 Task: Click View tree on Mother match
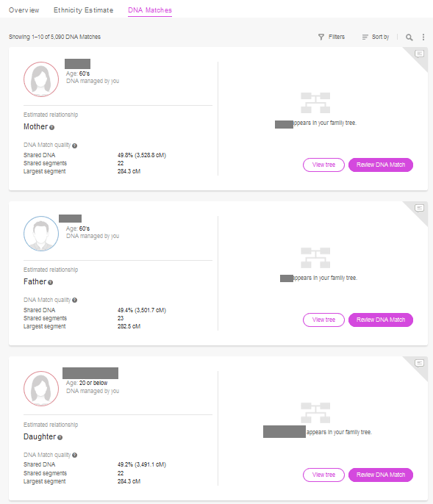(x=323, y=165)
